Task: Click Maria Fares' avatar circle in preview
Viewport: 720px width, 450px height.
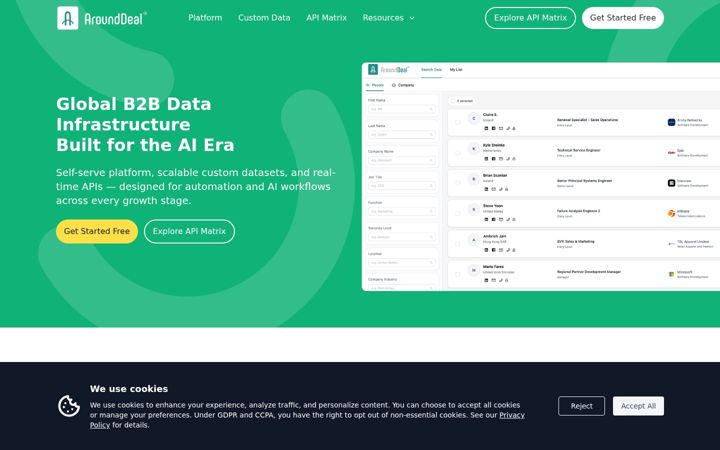Action: coord(474,270)
